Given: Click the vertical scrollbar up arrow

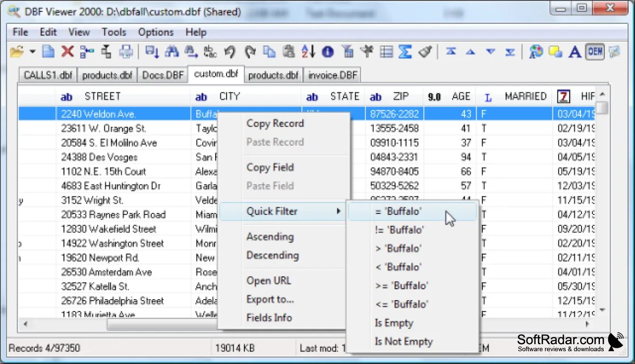Looking at the screenshot, I should [x=602, y=95].
